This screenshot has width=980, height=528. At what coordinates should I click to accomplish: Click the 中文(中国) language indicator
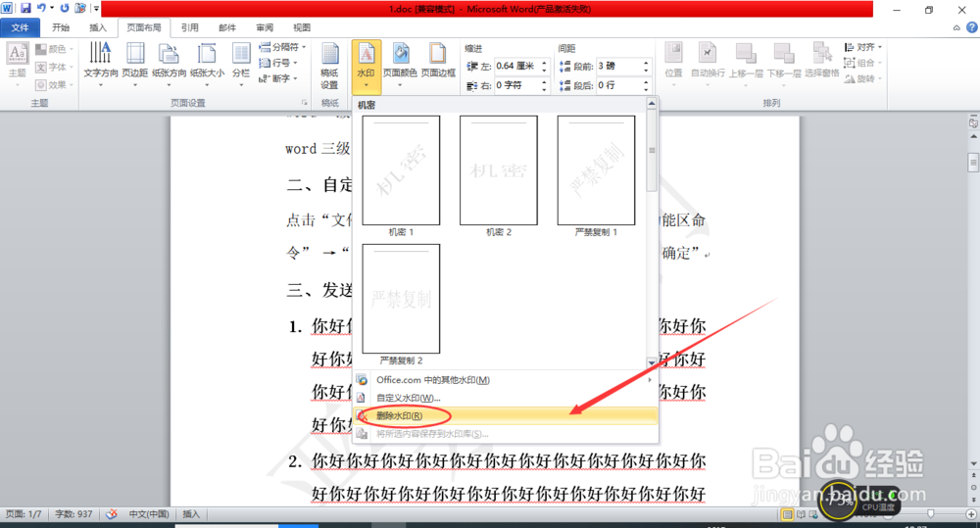point(149,514)
